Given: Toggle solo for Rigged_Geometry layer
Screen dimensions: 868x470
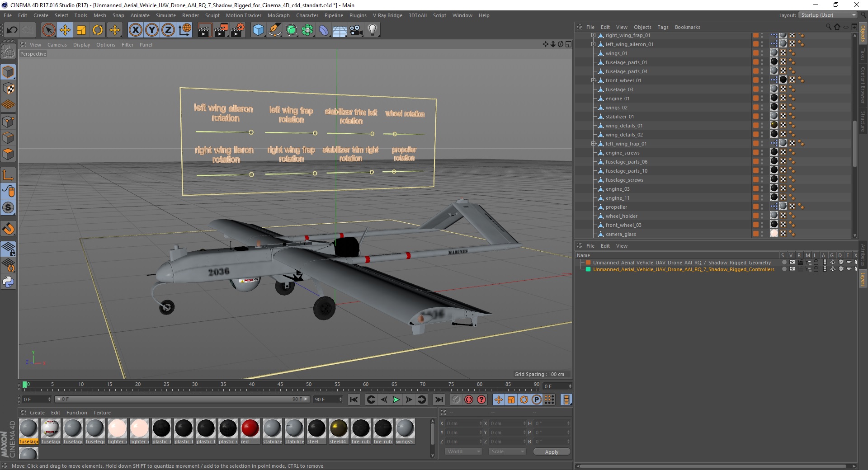Looking at the screenshot, I should pos(784,262).
